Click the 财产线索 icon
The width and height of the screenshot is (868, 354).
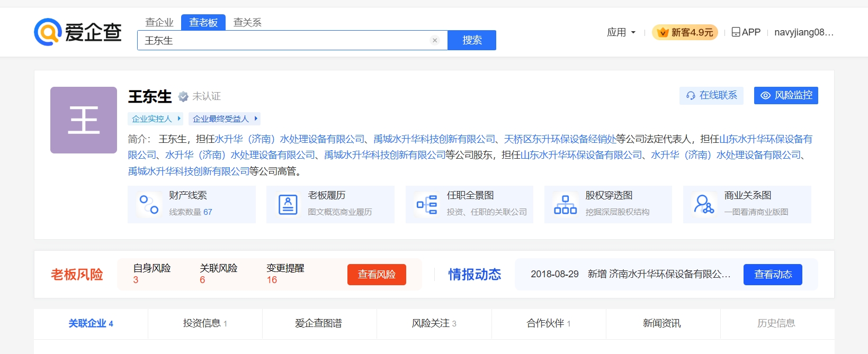pyautogui.click(x=149, y=204)
